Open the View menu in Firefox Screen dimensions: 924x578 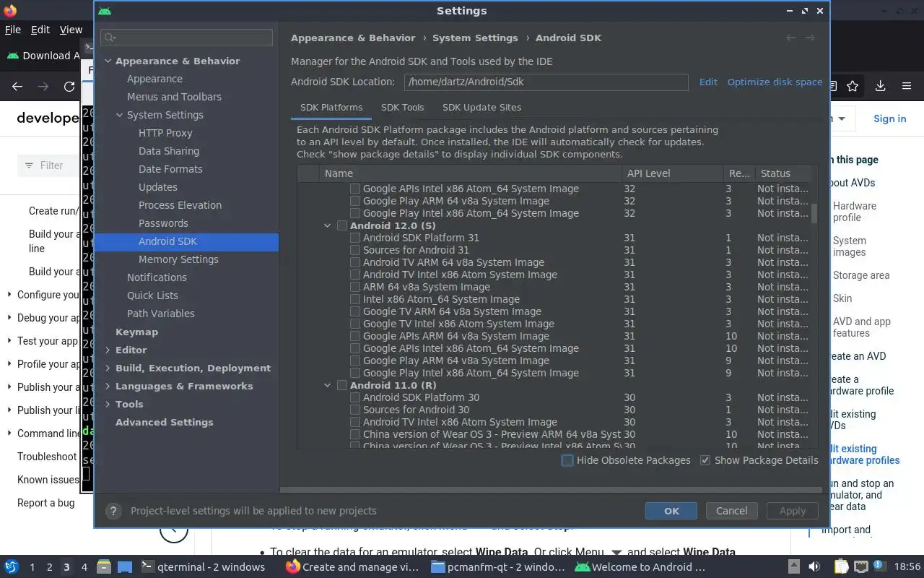(71, 30)
